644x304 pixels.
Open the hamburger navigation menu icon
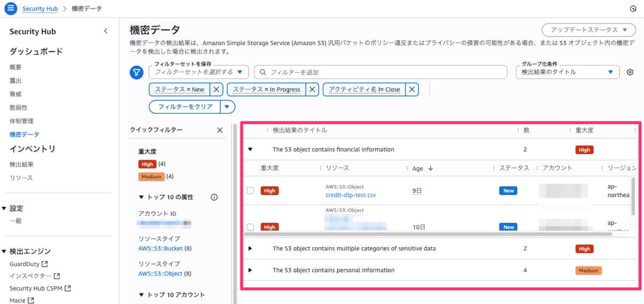pos(11,9)
